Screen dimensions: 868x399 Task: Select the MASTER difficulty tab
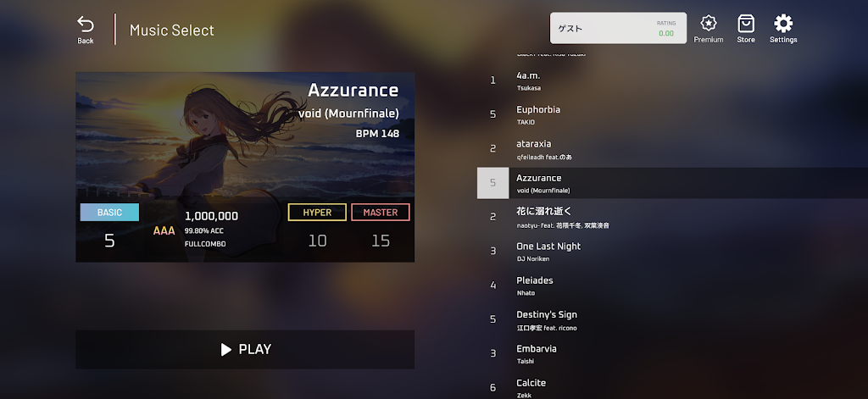pyautogui.click(x=381, y=213)
